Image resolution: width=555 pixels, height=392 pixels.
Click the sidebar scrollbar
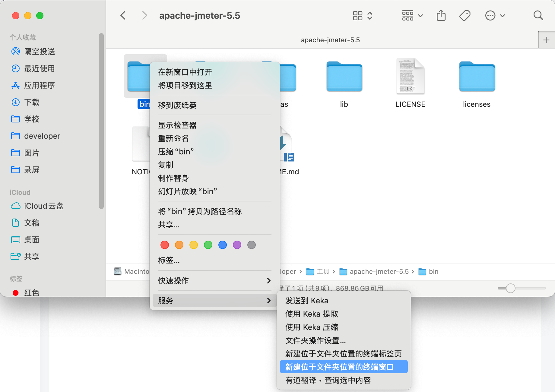click(x=101, y=121)
